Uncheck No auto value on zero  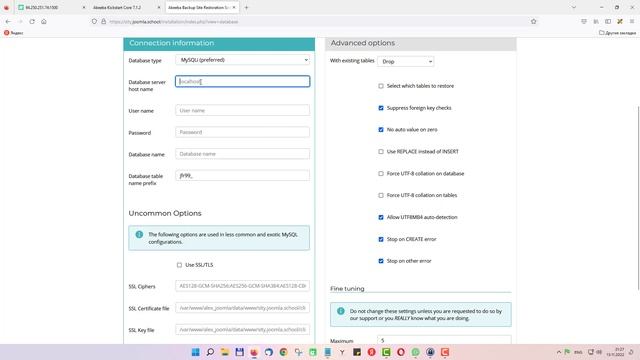coord(381,130)
